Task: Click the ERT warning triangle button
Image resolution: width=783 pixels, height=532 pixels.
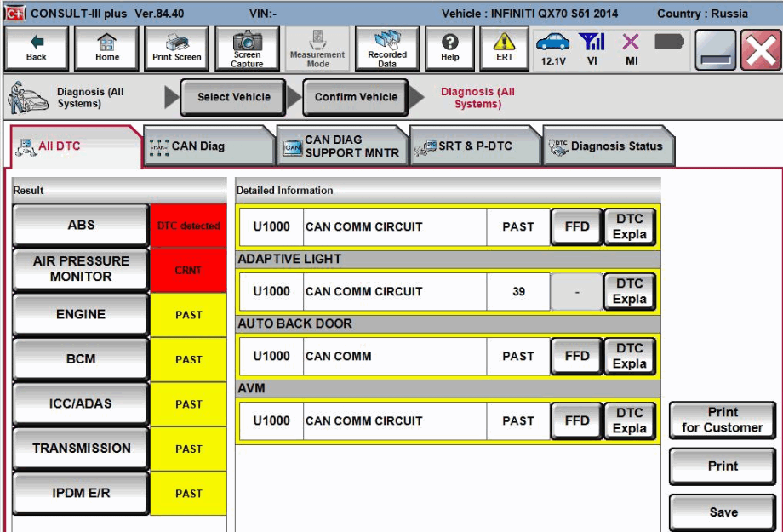Action: [505, 49]
